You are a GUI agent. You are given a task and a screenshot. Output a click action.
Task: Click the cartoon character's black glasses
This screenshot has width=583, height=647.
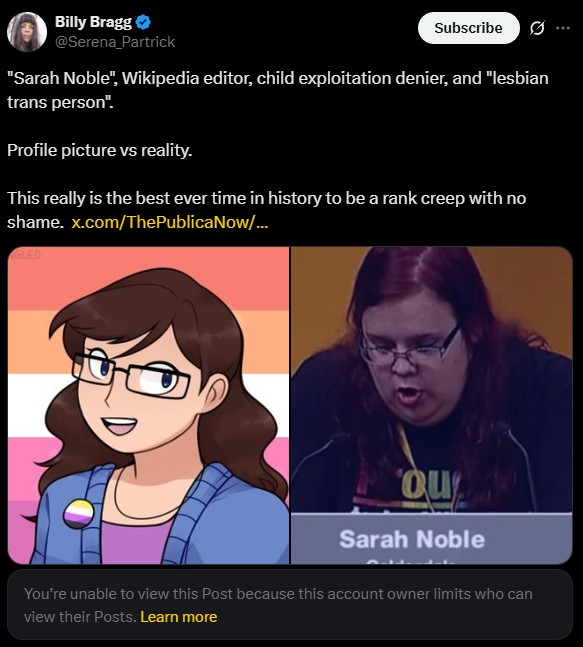(x=130, y=375)
